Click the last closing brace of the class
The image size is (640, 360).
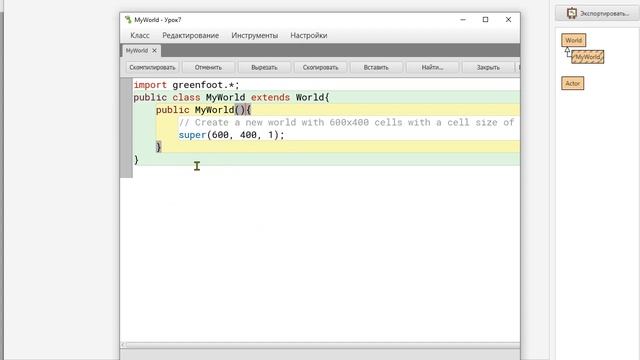(136, 160)
